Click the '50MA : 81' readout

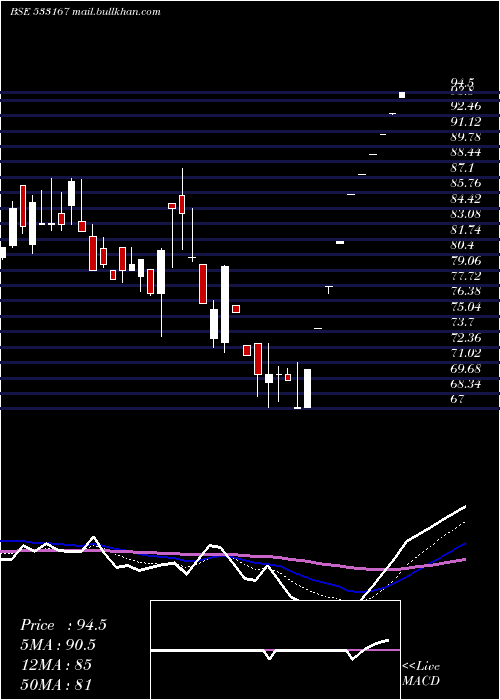coord(56,684)
